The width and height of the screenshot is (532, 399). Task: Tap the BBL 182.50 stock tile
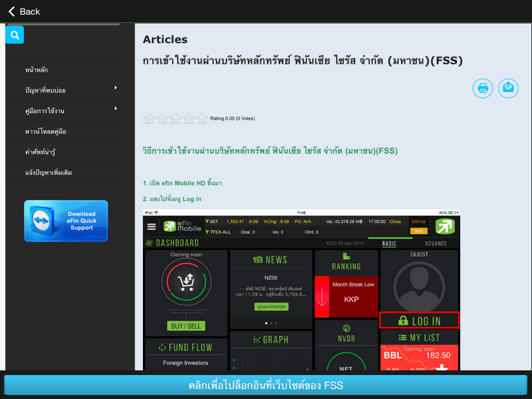tap(420, 358)
